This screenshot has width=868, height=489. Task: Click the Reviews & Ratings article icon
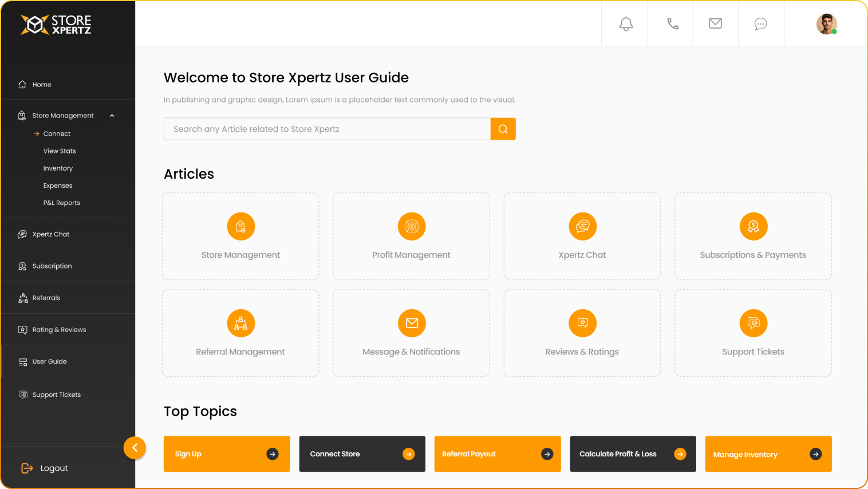(582, 324)
